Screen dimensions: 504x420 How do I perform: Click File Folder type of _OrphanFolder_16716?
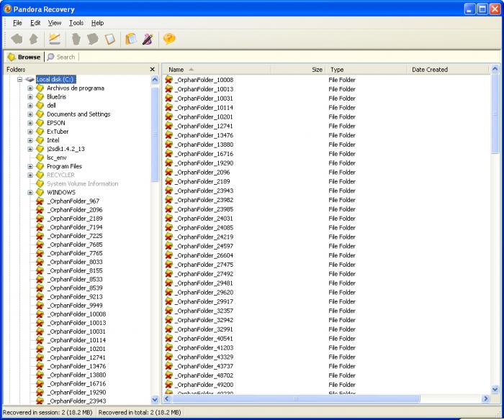pyautogui.click(x=342, y=154)
